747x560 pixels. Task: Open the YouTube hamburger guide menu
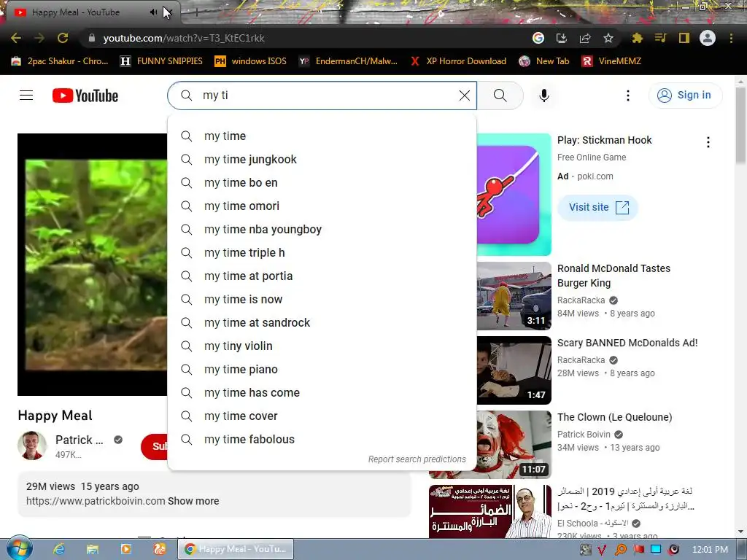[26, 96]
